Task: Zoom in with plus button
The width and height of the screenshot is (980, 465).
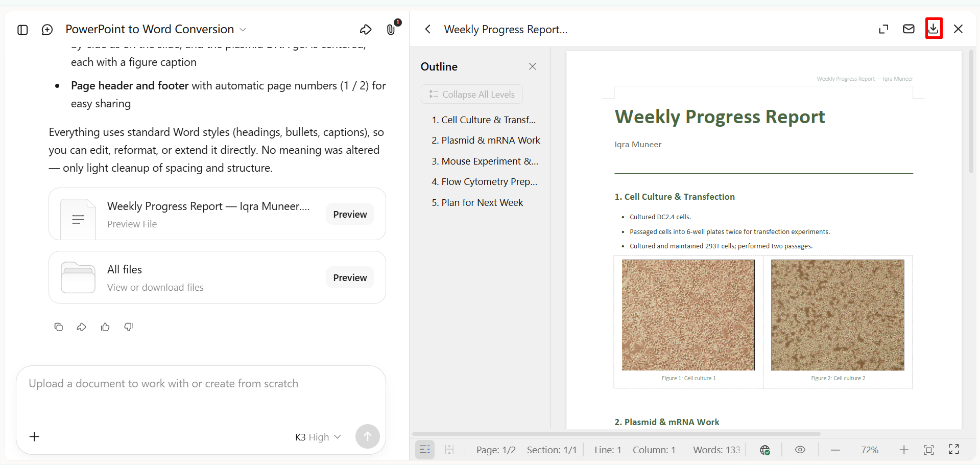Action: click(x=904, y=450)
